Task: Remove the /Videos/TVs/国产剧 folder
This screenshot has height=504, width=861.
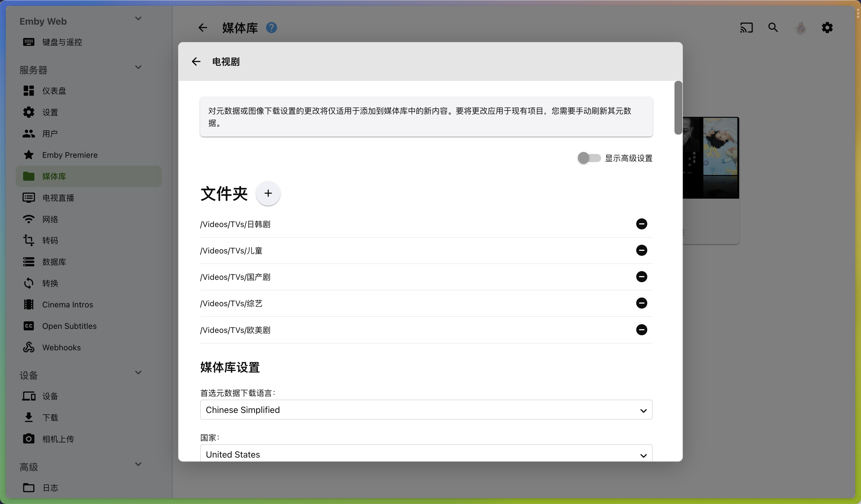Action: coord(642,277)
